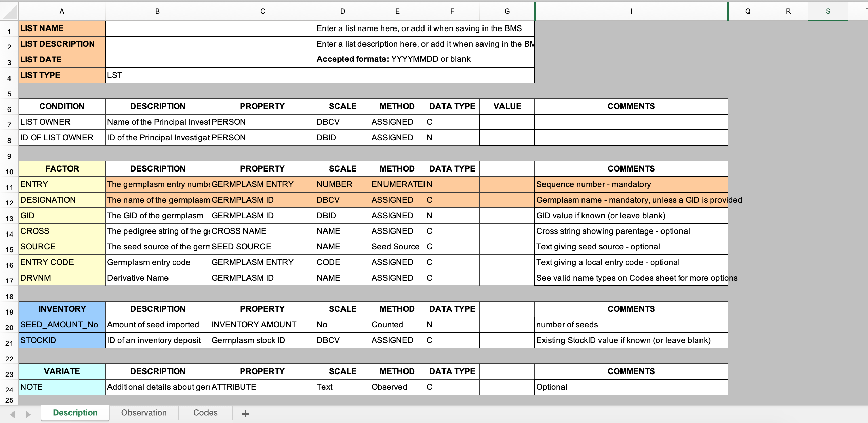
Task: Click the underlined CODE scale cell
Action: pyautogui.click(x=342, y=262)
